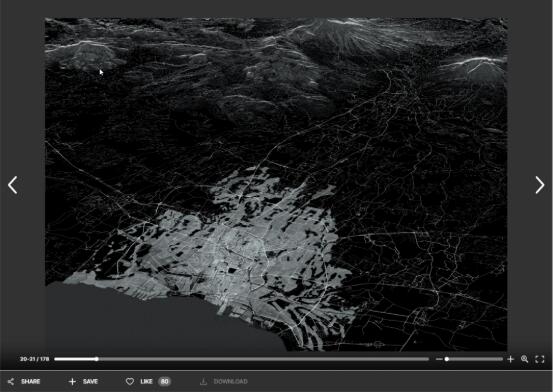Image resolution: width=553 pixels, height=392 pixels.
Task: Click the SAVE text label
Action: [90, 381]
